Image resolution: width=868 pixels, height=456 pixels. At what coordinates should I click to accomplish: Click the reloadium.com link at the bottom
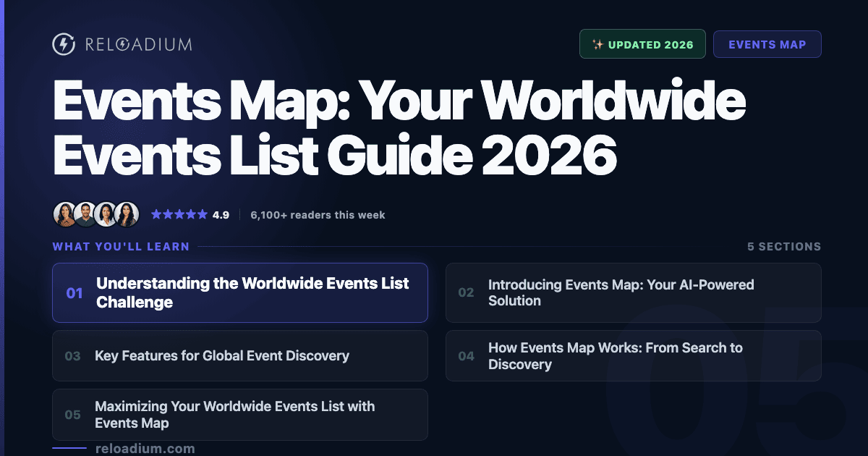click(145, 449)
